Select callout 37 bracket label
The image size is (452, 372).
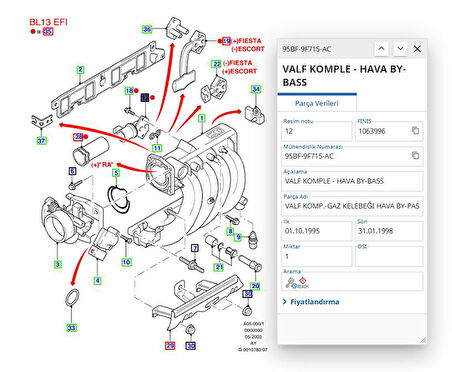[41, 141]
